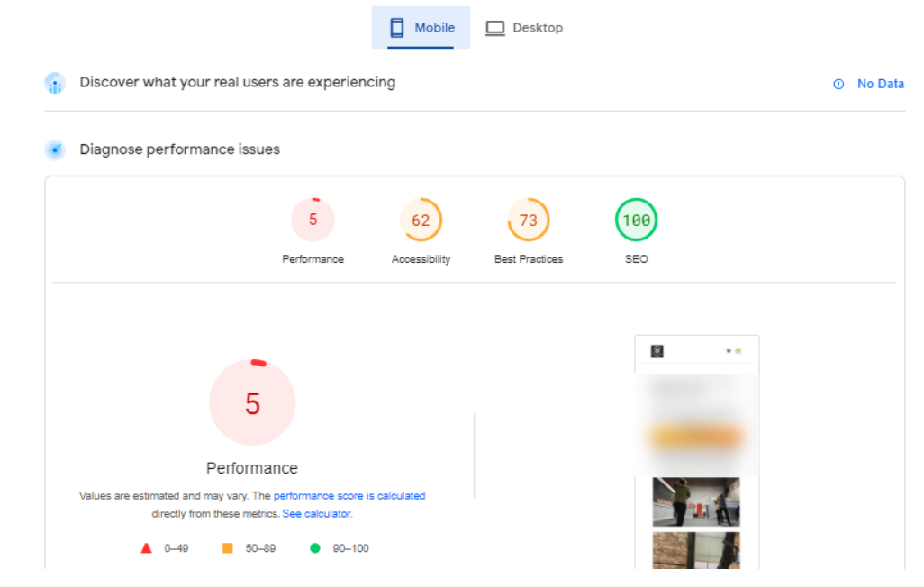Click the site logo in the page preview
Screen dimensions: 924x587
click(657, 351)
